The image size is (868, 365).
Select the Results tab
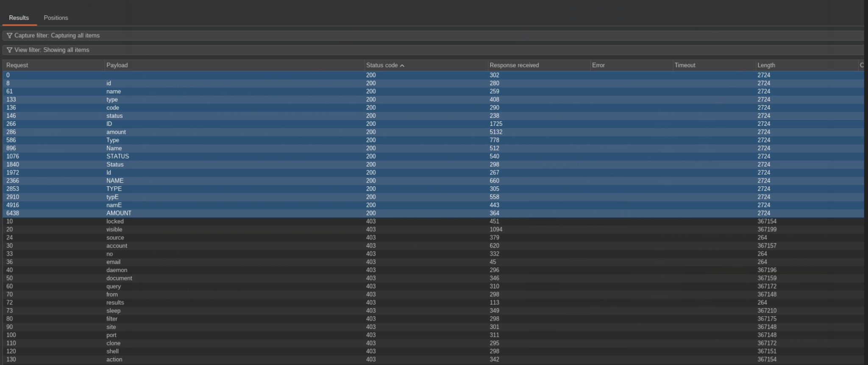click(19, 18)
